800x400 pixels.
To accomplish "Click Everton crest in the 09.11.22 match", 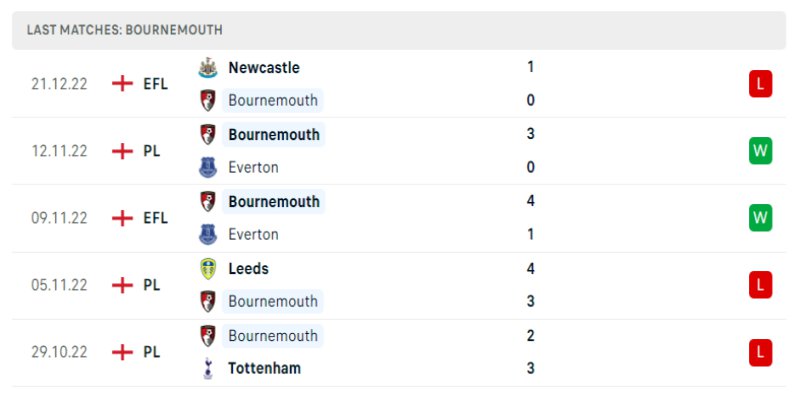I will (208, 234).
